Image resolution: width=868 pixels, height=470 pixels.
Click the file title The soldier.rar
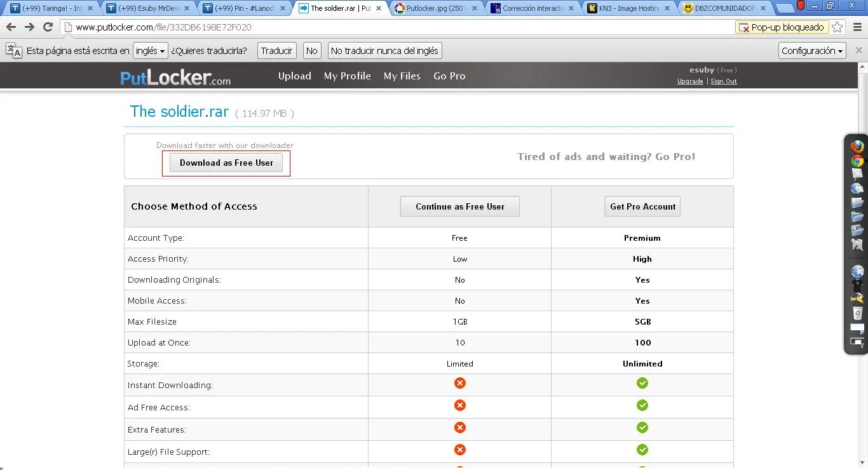click(x=179, y=111)
